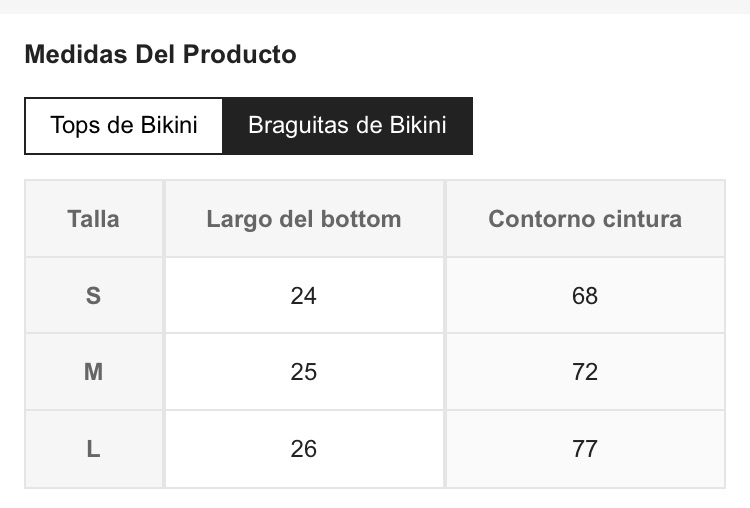Click the waist value 72 cell
The height and width of the screenshot is (508, 750).
[x=585, y=372]
